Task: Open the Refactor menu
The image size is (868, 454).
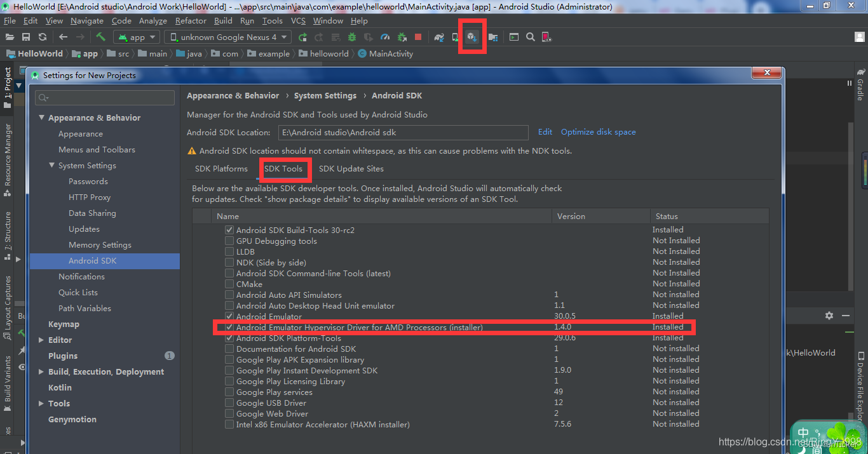Action: coord(191,20)
